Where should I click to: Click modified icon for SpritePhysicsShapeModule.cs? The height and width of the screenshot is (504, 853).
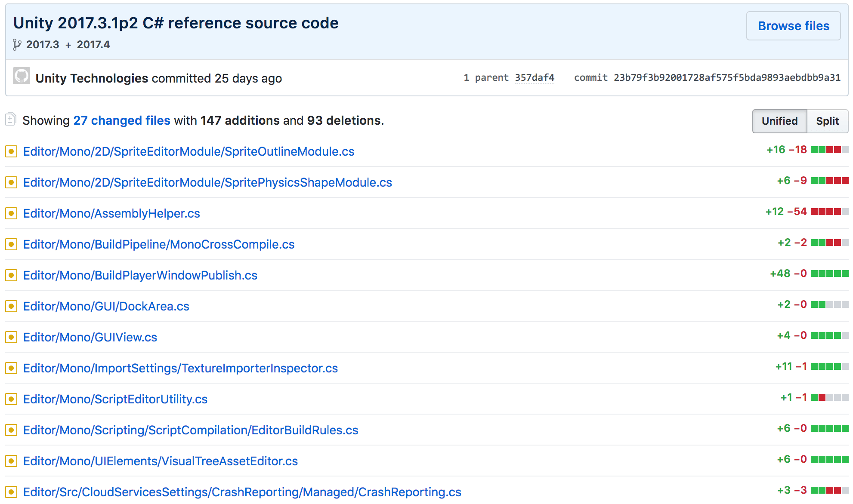click(11, 182)
